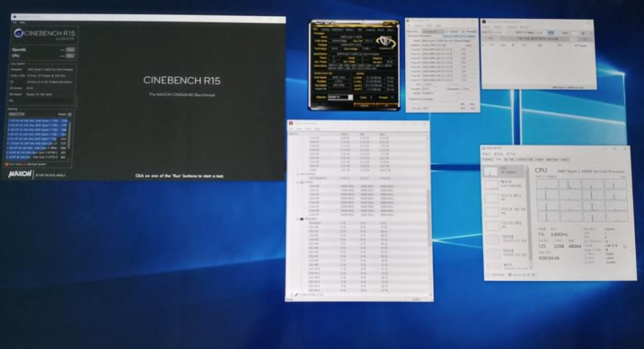The width and height of the screenshot is (644, 349).
Task: Open 리소스 모니터 열기 link in Task Manager
Action: point(523,274)
